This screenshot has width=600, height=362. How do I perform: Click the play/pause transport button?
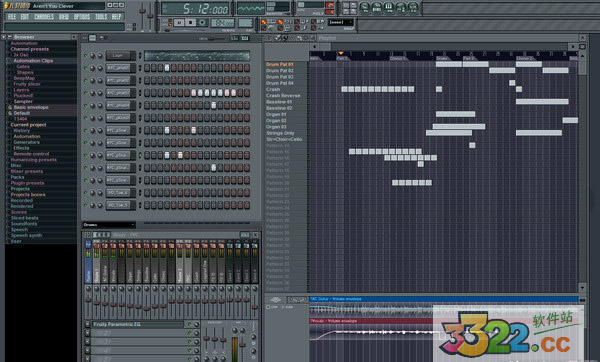179,23
